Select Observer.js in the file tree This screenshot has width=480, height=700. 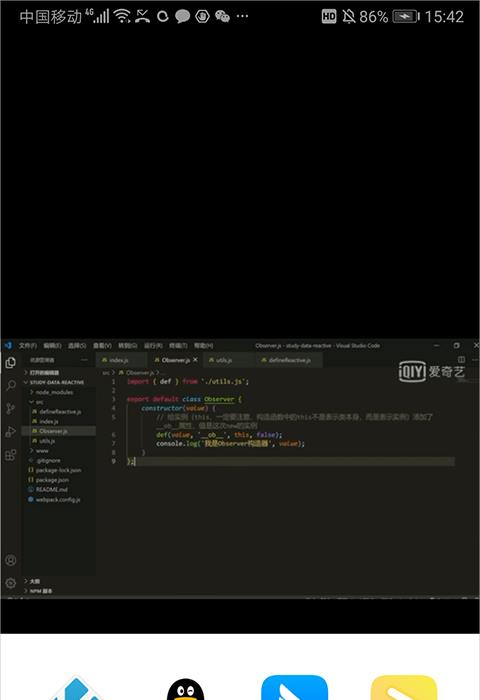point(59,431)
